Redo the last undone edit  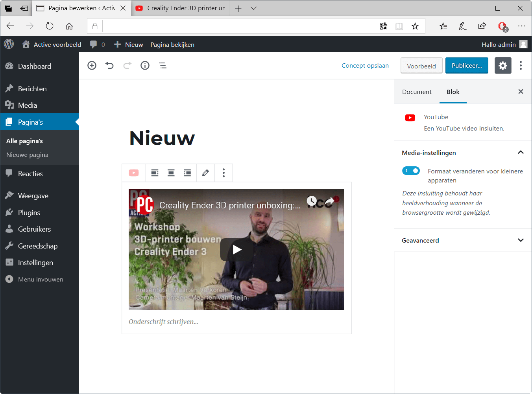tap(127, 66)
